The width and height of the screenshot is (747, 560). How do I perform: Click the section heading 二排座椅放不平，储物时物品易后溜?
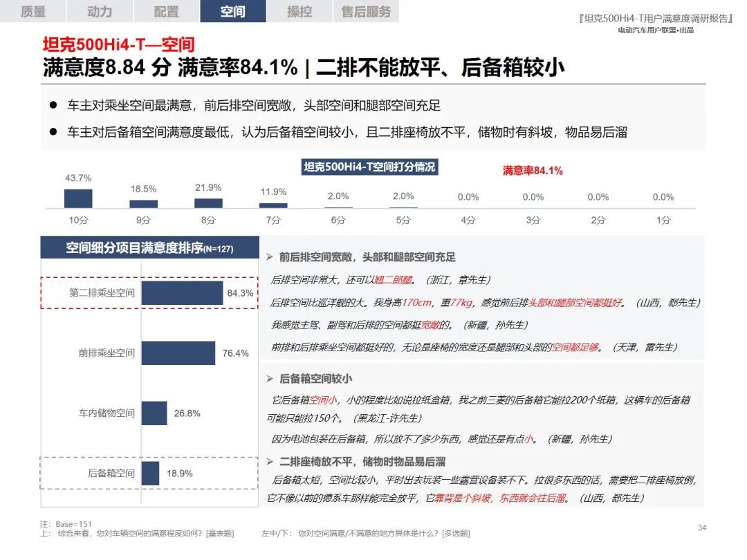point(362,461)
